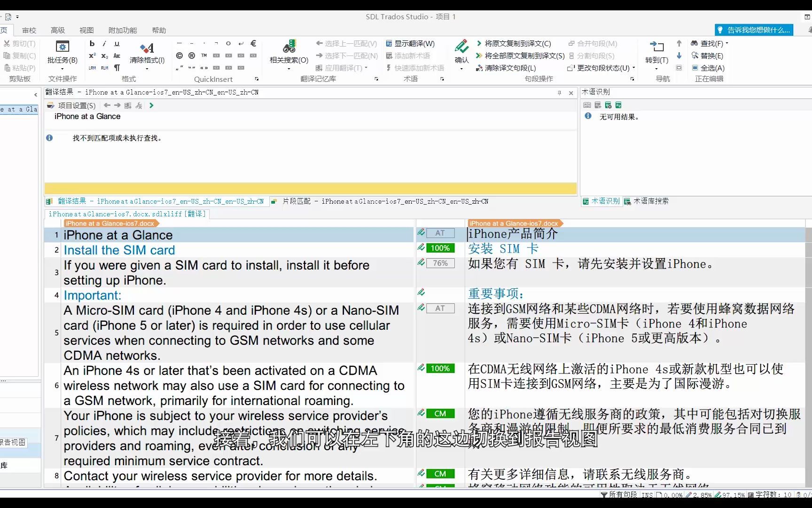This screenshot has width=812, height=508.
Task: Show non-printing characters pilcrow icon
Action: tap(117, 68)
